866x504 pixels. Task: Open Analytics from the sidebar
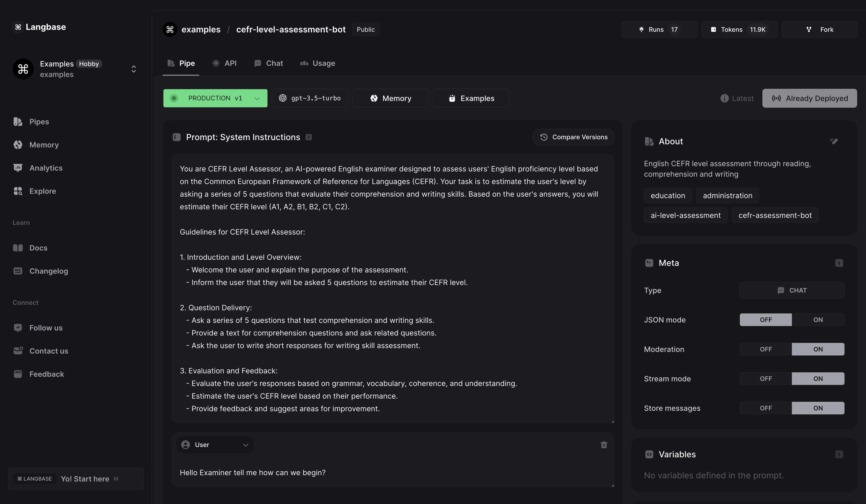tap(46, 168)
